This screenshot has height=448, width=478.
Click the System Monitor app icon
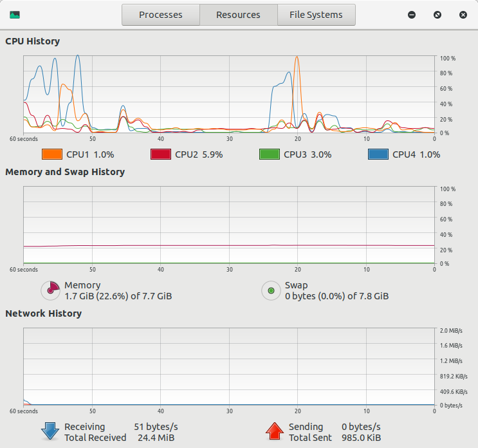[15, 14]
